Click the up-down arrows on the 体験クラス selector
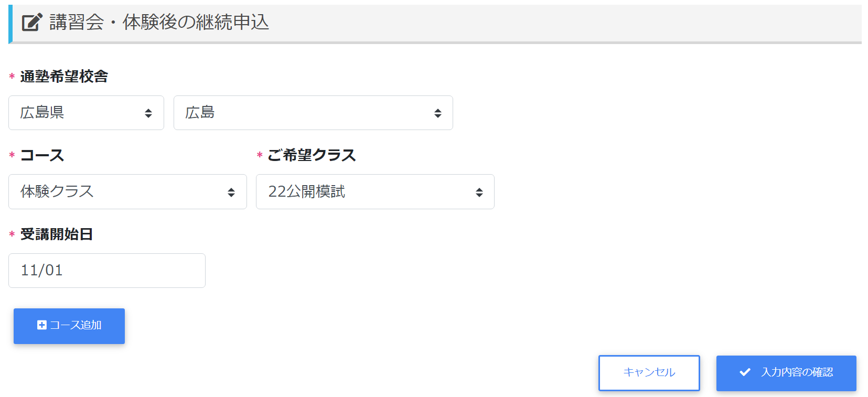The image size is (868, 397). coord(231,192)
